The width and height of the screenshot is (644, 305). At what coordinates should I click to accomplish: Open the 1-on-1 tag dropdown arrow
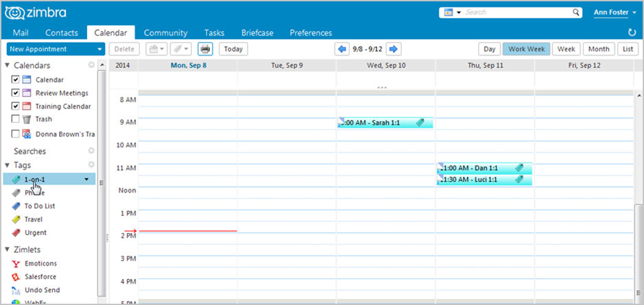coord(86,179)
